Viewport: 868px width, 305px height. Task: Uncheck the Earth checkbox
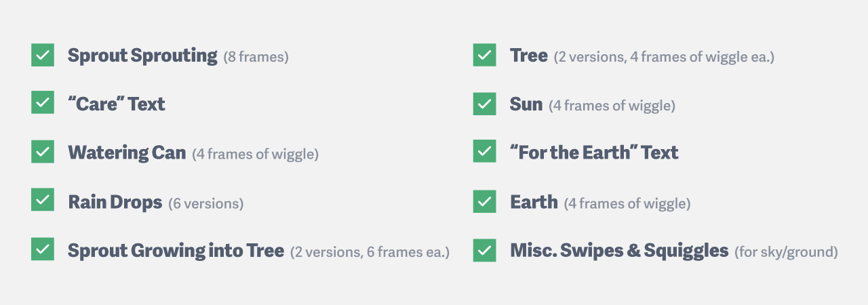[484, 201]
